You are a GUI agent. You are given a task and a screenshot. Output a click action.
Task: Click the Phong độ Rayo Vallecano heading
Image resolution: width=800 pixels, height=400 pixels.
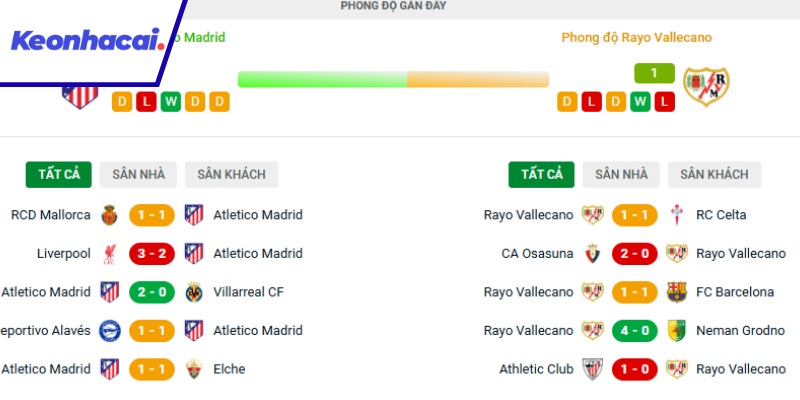636,38
